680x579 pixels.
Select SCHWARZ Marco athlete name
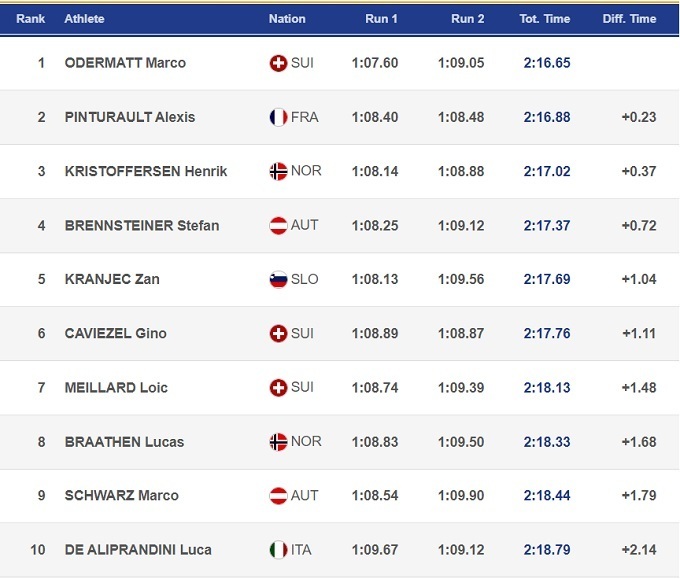pyautogui.click(x=121, y=495)
